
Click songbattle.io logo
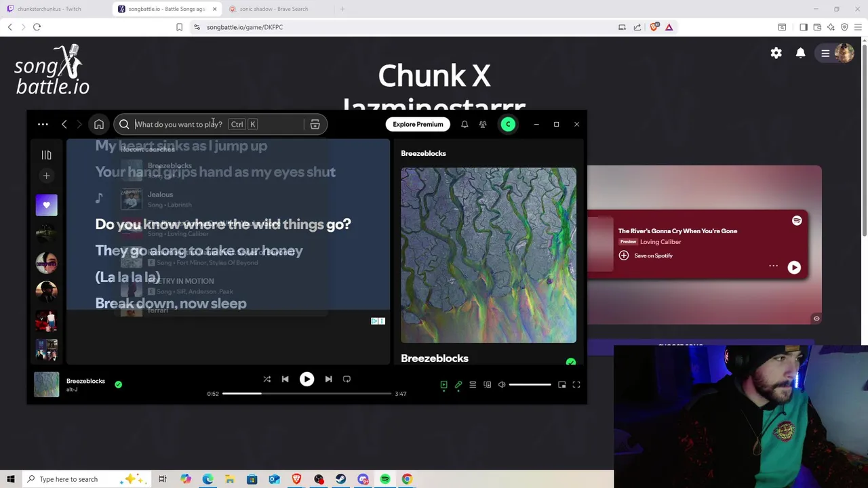pos(52,70)
